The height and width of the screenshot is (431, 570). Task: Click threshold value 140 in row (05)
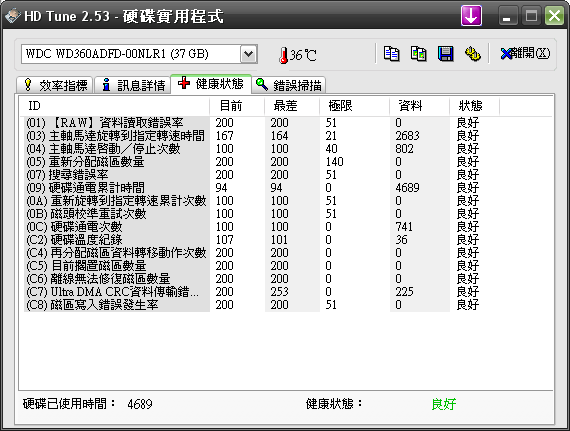point(334,162)
